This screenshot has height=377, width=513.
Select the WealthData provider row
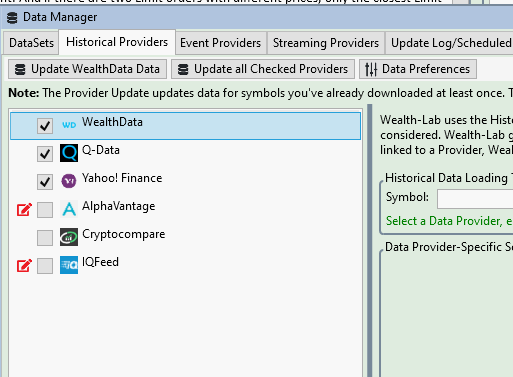pyautogui.click(x=186, y=126)
